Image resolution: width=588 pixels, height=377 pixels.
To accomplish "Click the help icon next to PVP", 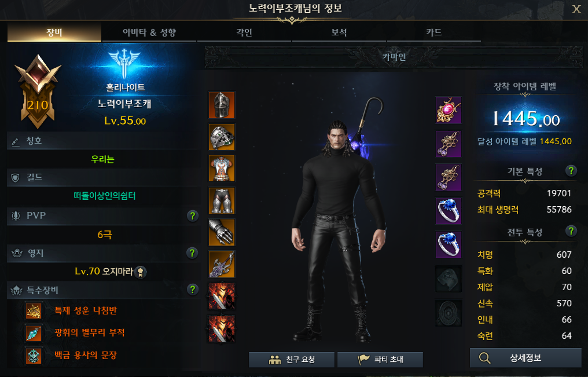I will [x=192, y=215].
